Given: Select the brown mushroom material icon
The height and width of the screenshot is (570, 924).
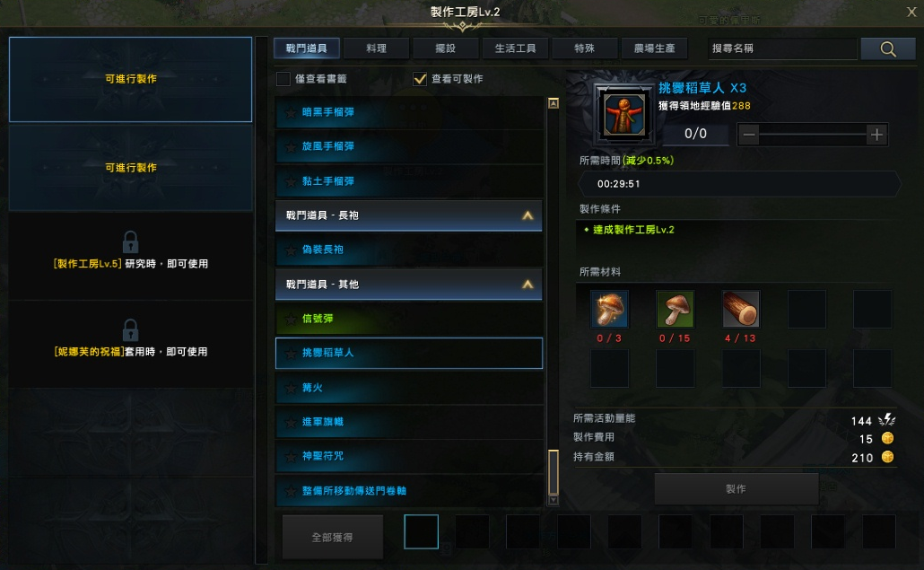Looking at the screenshot, I should pos(676,309).
